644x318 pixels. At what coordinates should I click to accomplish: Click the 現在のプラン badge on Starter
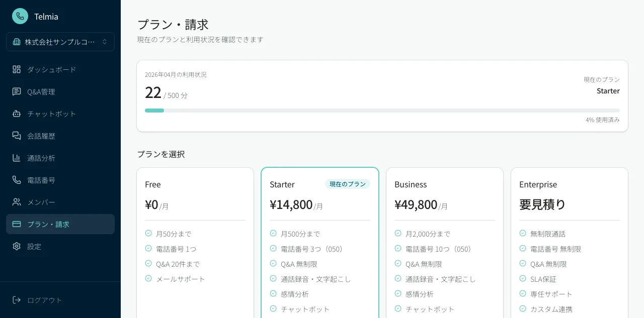tap(348, 184)
